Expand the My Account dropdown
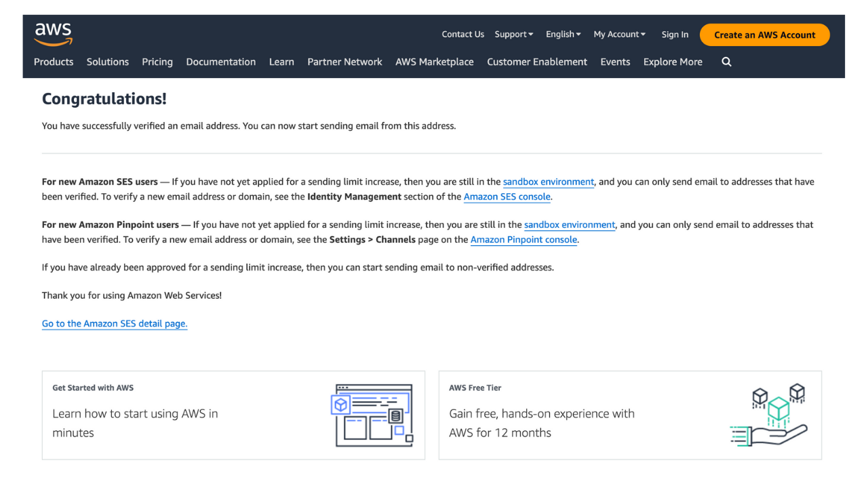The height and width of the screenshot is (488, 868). tap(619, 34)
